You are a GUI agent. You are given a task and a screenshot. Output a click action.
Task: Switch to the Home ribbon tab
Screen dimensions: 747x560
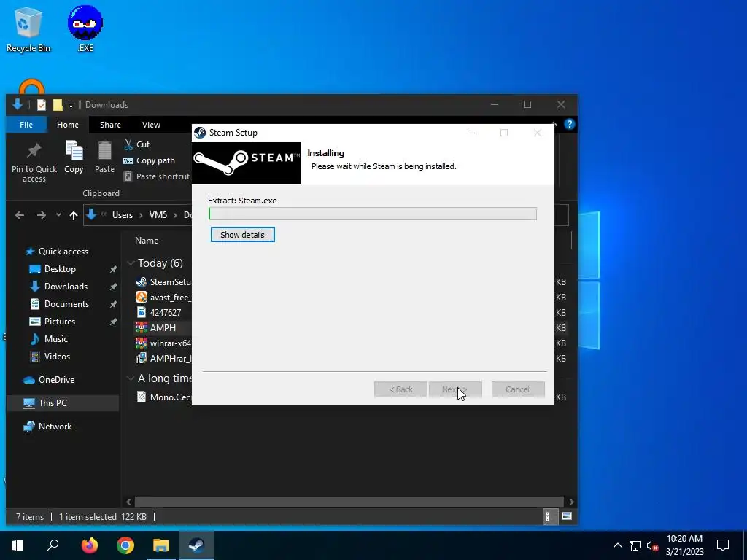[68, 125]
